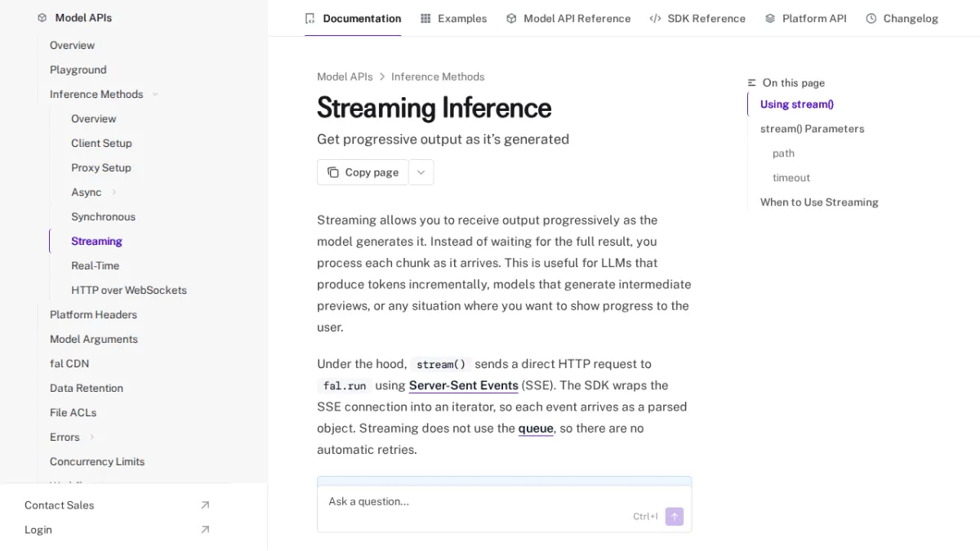The width and height of the screenshot is (980, 551).
Task: View the Changelog tab
Action: pyautogui.click(x=902, y=18)
